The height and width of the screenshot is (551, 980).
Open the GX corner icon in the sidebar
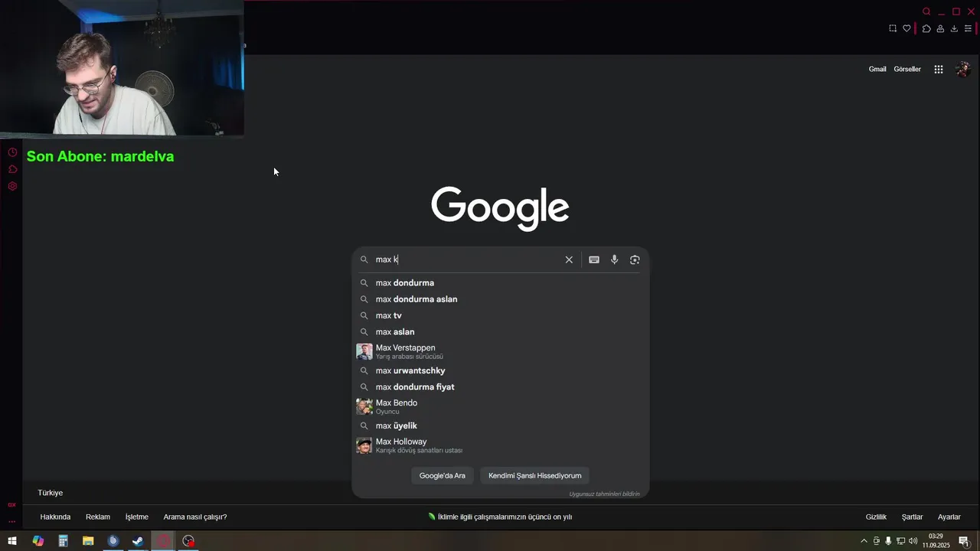(11, 504)
